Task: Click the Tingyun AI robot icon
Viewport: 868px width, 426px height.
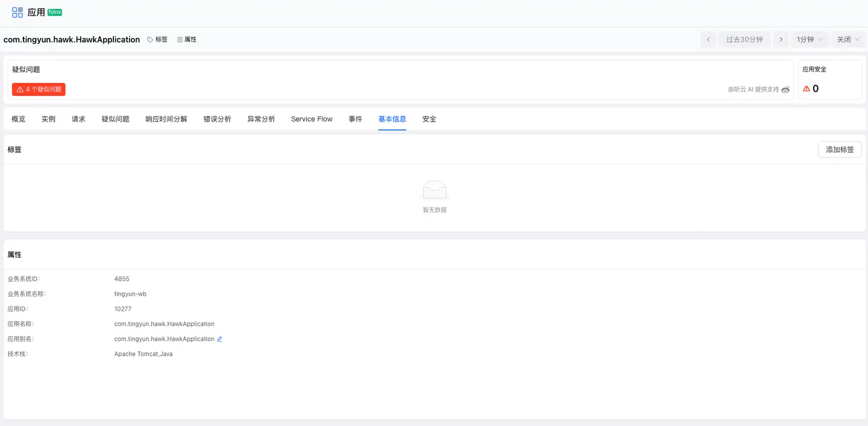Action: tap(785, 89)
